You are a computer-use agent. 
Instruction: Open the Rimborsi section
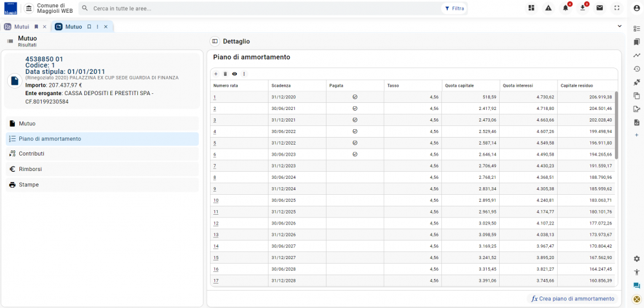pyautogui.click(x=102, y=169)
